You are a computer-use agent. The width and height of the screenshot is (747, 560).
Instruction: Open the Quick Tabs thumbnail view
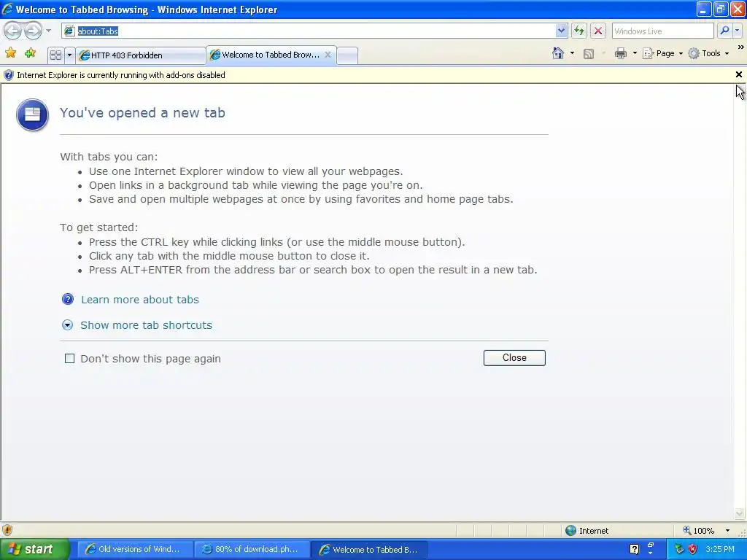point(55,55)
